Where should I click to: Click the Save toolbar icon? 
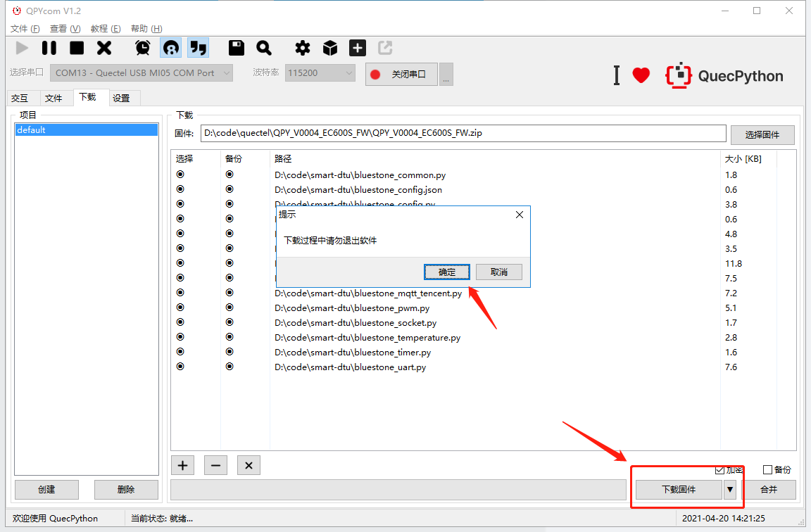[236, 47]
